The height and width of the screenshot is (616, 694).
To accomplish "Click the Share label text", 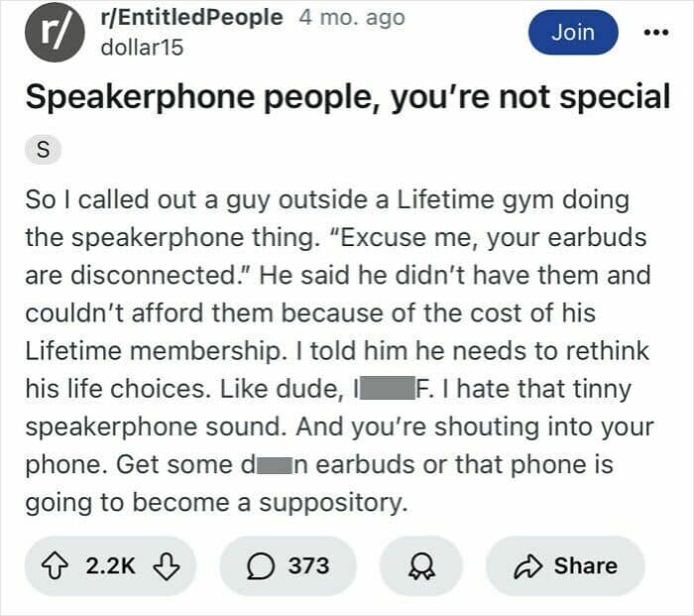I will click(x=585, y=565).
